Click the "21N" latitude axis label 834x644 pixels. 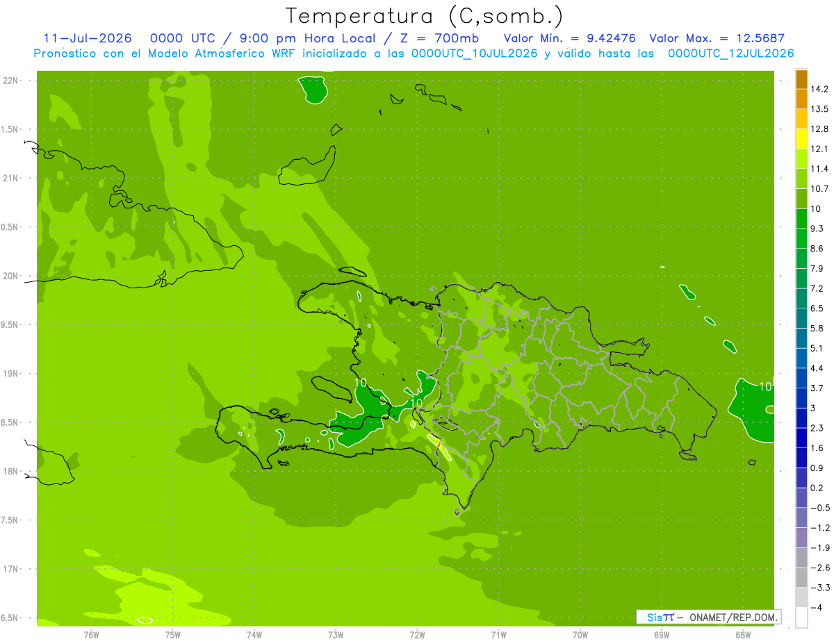[x=10, y=178]
